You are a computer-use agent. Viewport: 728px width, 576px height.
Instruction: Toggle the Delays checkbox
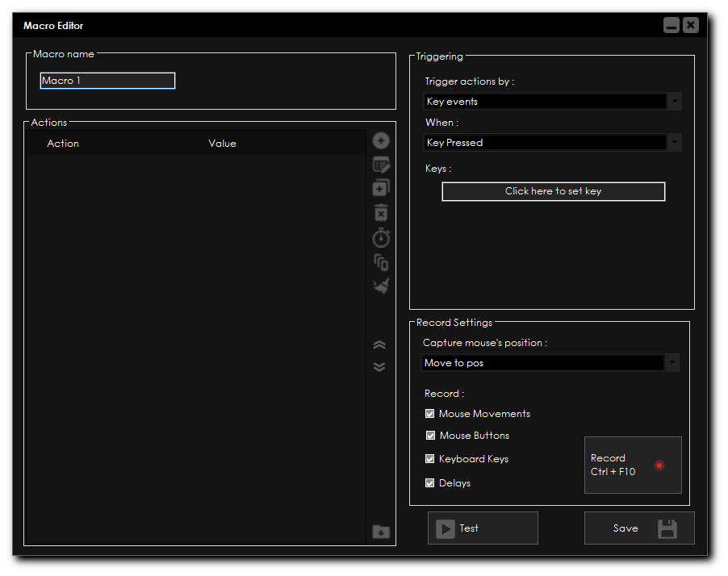[x=429, y=483]
